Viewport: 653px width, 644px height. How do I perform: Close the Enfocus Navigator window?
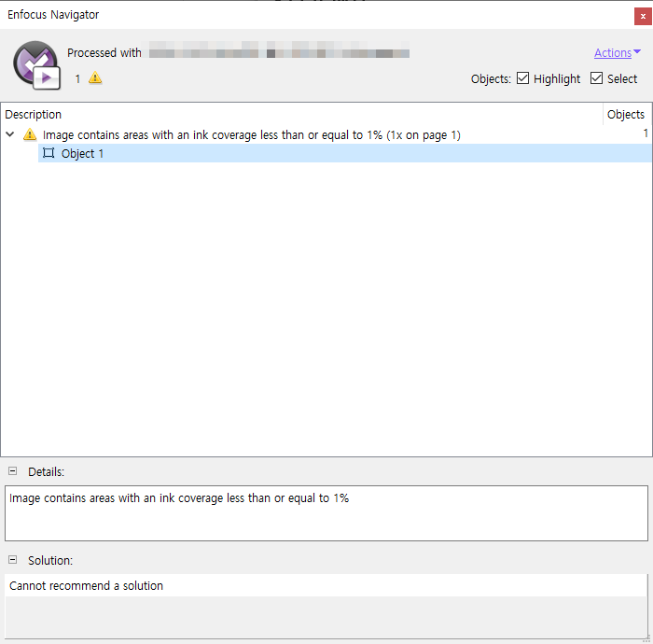[642, 15]
